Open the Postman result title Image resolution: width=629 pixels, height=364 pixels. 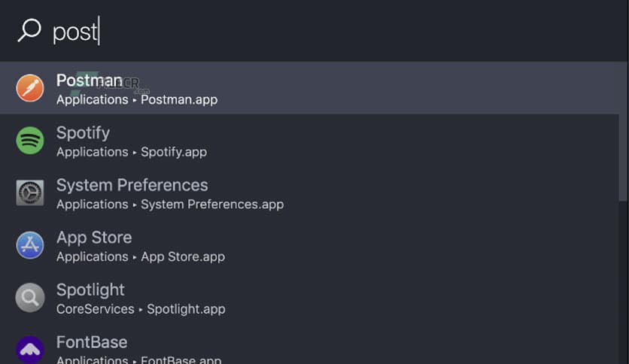click(89, 80)
